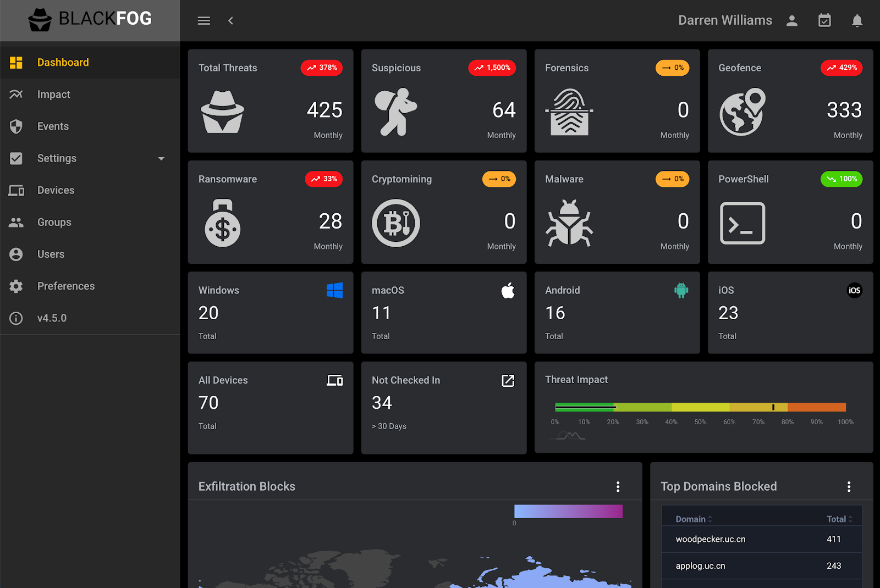Click the Total Threats spy hat icon

point(223,112)
